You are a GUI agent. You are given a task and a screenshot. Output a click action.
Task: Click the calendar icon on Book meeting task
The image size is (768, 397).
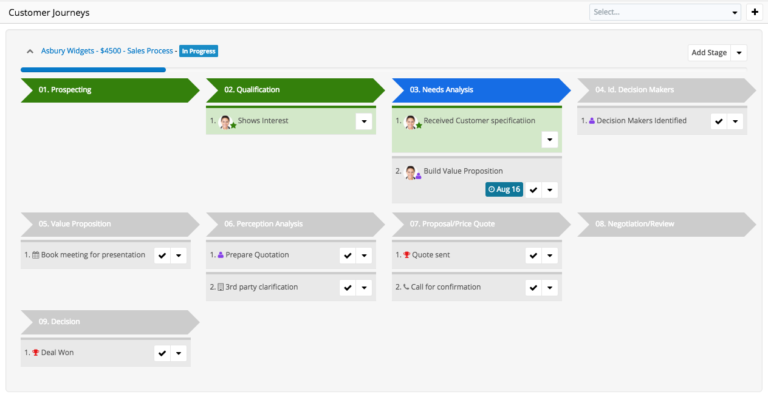[x=35, y=255]
